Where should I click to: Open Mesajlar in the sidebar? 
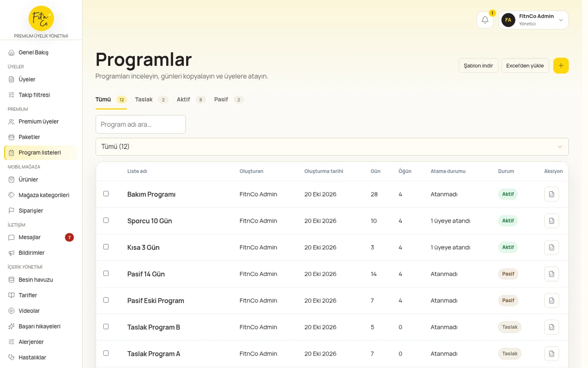41,237
